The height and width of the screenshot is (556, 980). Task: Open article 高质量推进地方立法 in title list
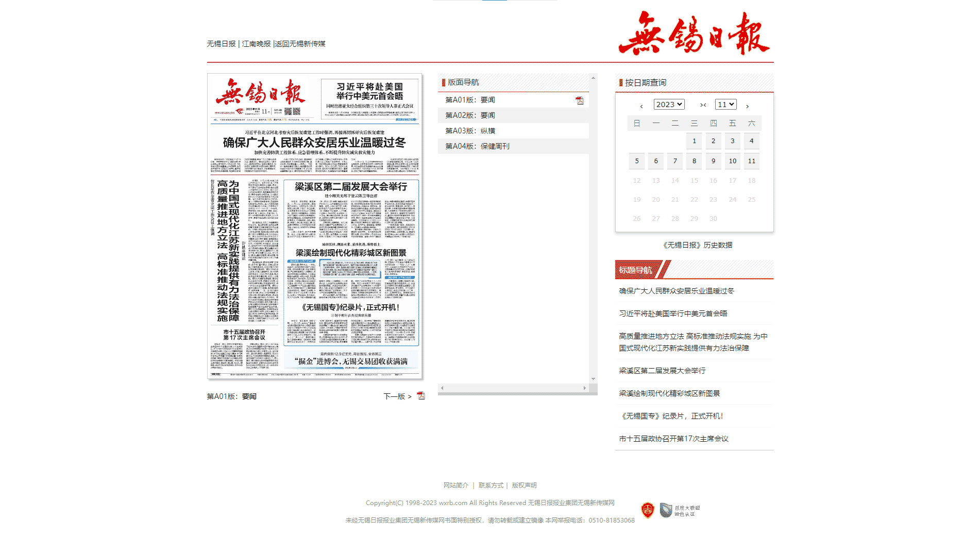click(693, 342)
